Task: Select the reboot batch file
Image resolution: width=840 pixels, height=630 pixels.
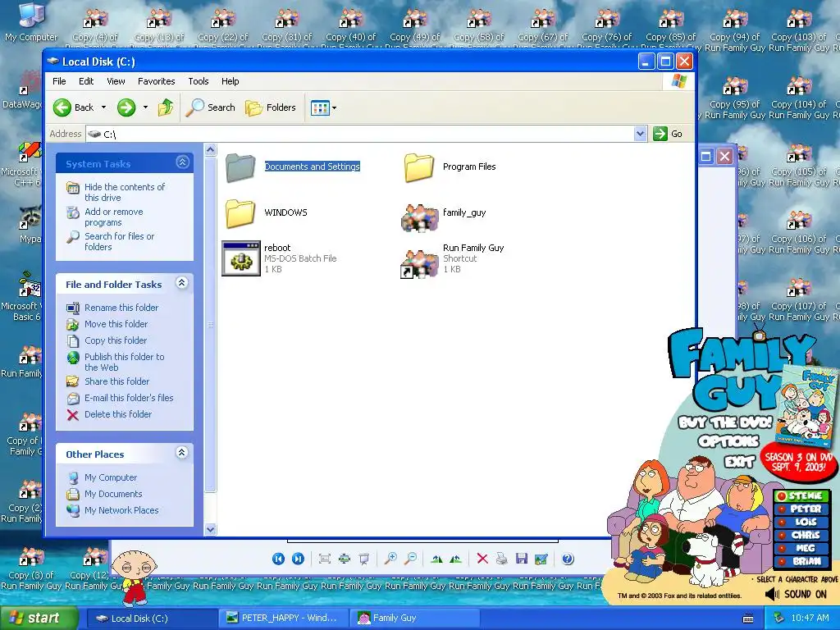Action: pyautogui.click(x=241, y=258)
